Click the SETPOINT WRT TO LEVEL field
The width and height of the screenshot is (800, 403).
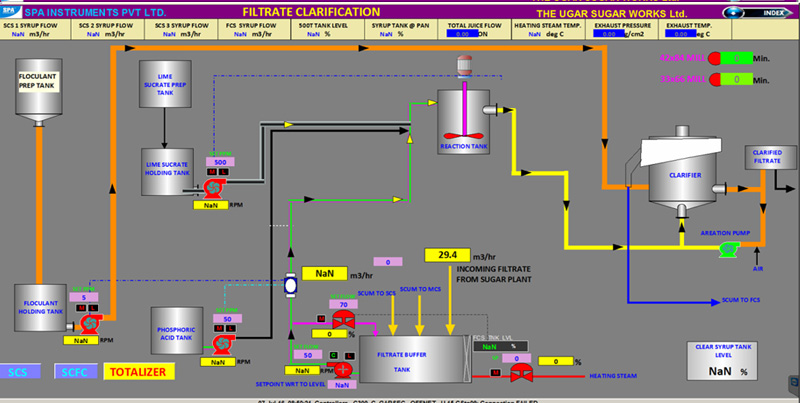[342, 385]
